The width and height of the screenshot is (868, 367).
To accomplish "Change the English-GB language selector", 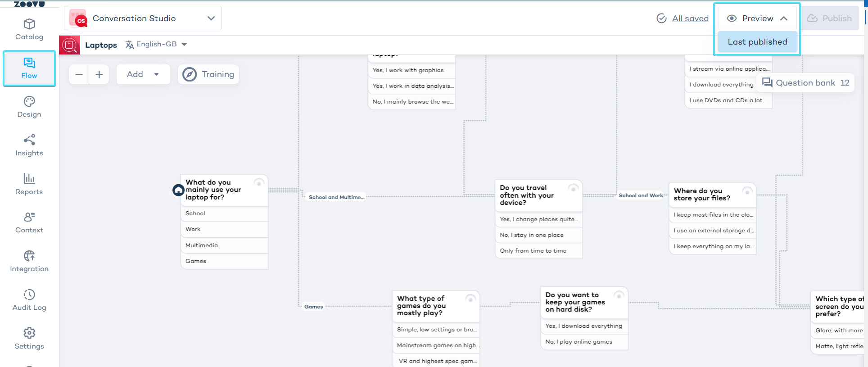I will click(x=156, y=44).
